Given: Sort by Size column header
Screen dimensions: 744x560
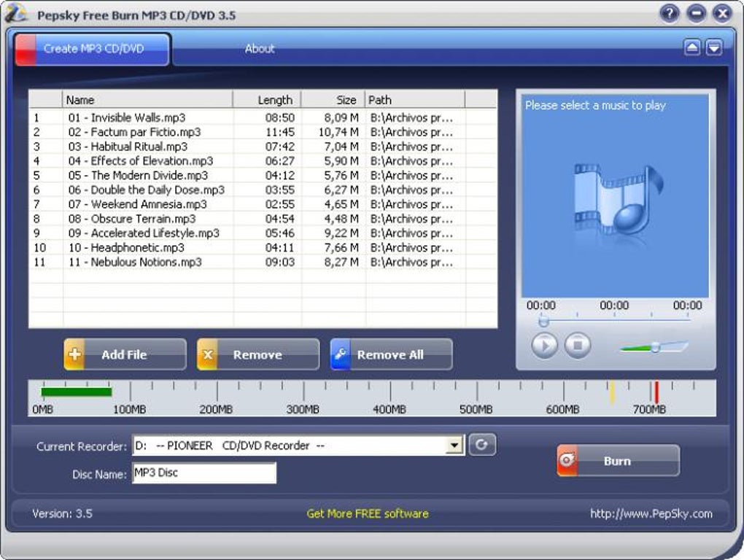Looking at the screenshot, I should [333, 100].
